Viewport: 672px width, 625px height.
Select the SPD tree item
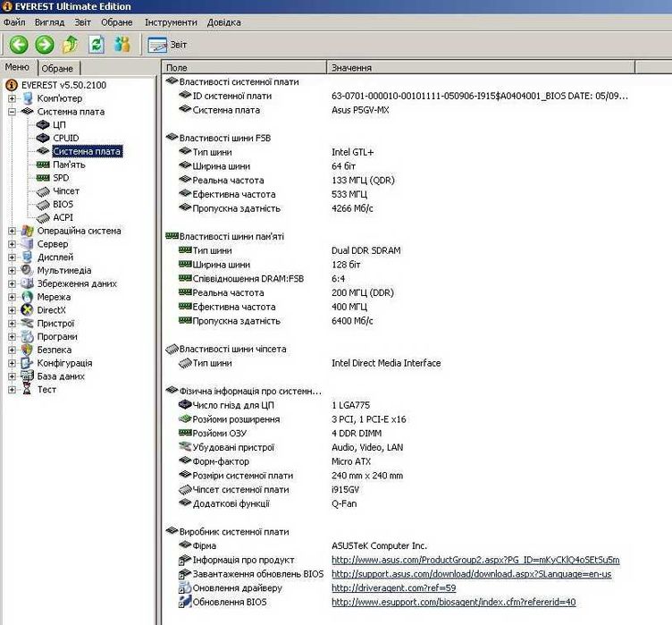click(x=61, y=178)
